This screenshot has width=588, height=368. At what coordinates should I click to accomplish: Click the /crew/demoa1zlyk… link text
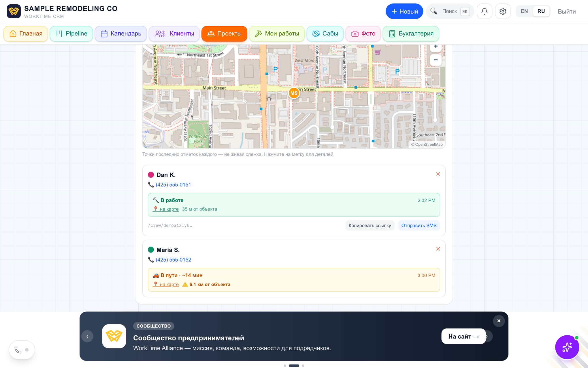point(170,225)
